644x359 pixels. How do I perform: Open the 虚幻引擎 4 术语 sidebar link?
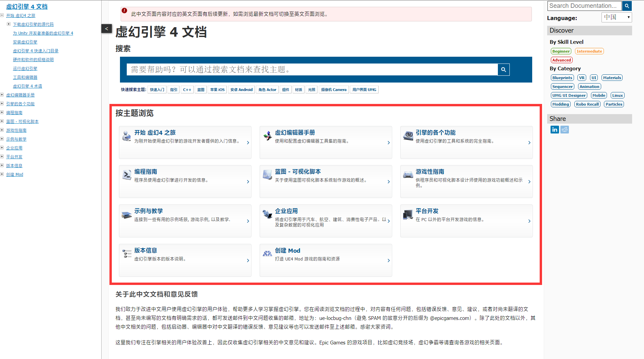click(28, 86)
